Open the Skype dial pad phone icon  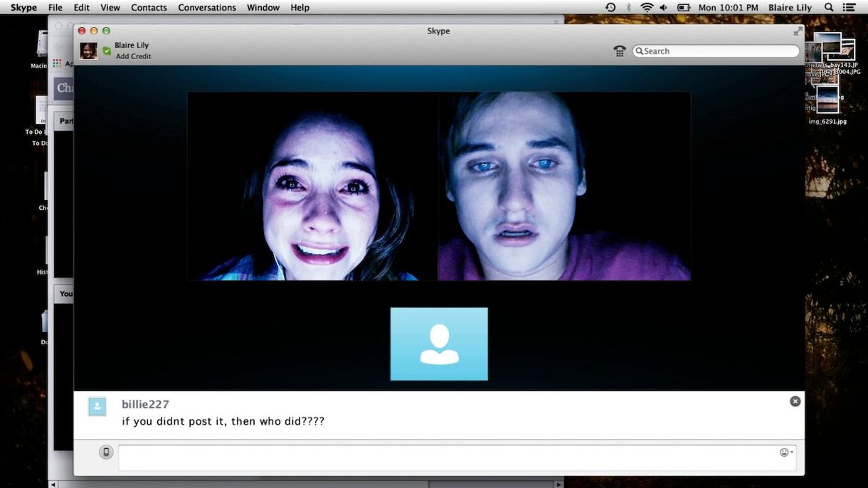620,51
